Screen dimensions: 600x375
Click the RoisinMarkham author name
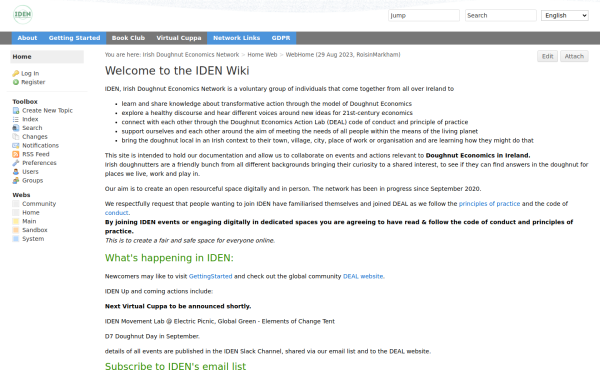378,55
